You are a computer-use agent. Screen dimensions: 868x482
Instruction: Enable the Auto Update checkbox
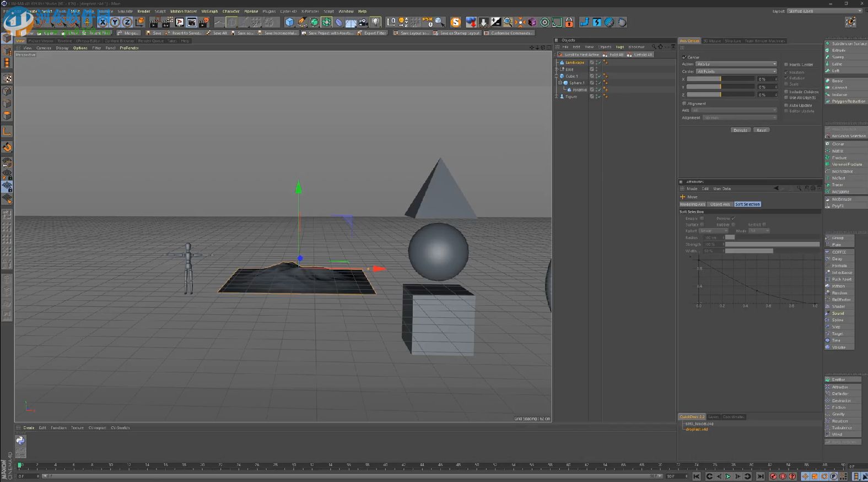tap(786, 105)
